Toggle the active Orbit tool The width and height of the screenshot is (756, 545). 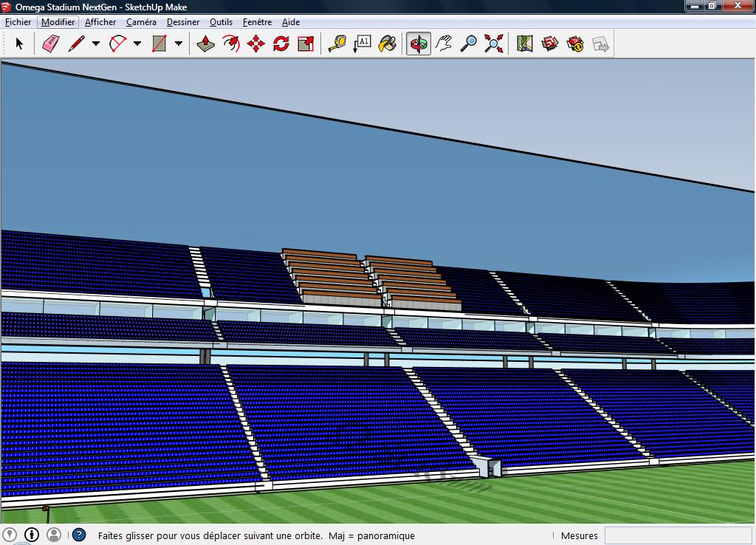(x=419, y=44)
